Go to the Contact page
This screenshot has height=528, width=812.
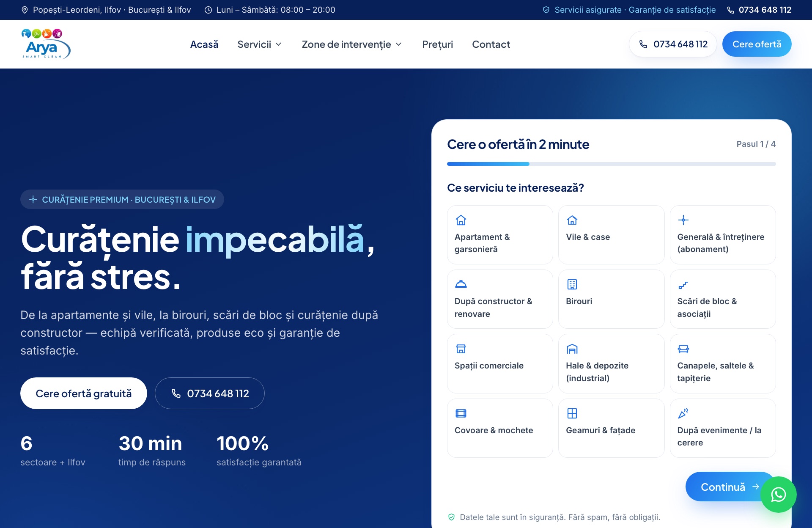491,44
